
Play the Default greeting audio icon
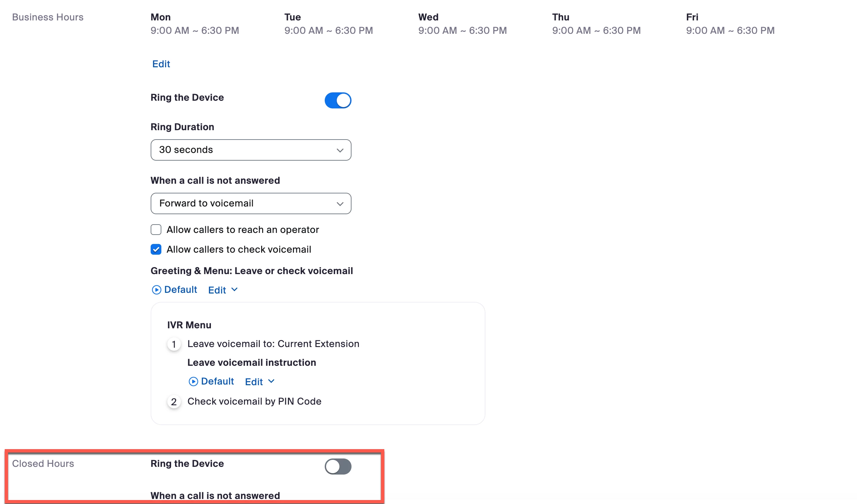click(x=156, y=290)
